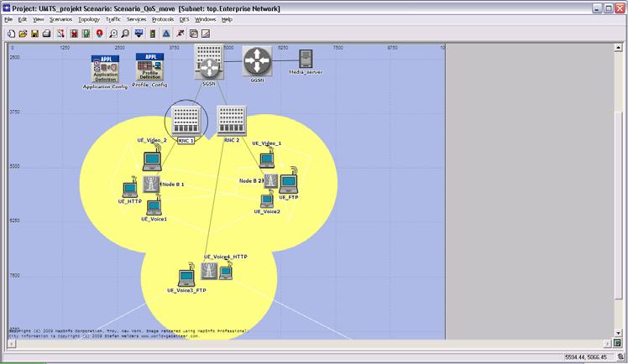Select the Application Config node
This screenshot has width=628, height=364.
pos(105,69)
